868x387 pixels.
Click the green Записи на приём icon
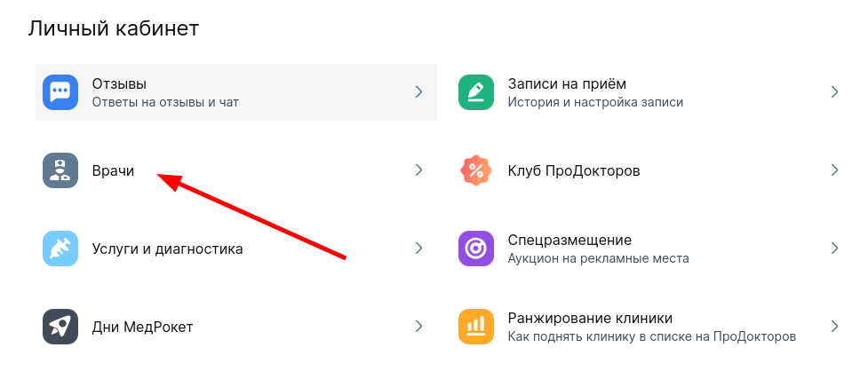[x=476, y=91]
